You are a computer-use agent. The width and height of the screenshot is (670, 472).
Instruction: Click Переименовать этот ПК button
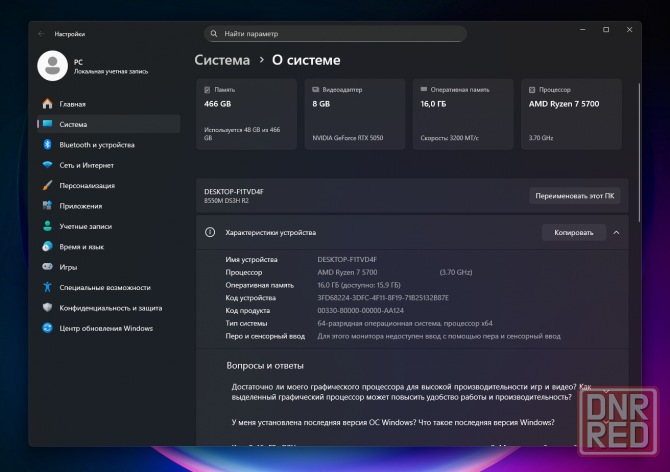(575, 196)
